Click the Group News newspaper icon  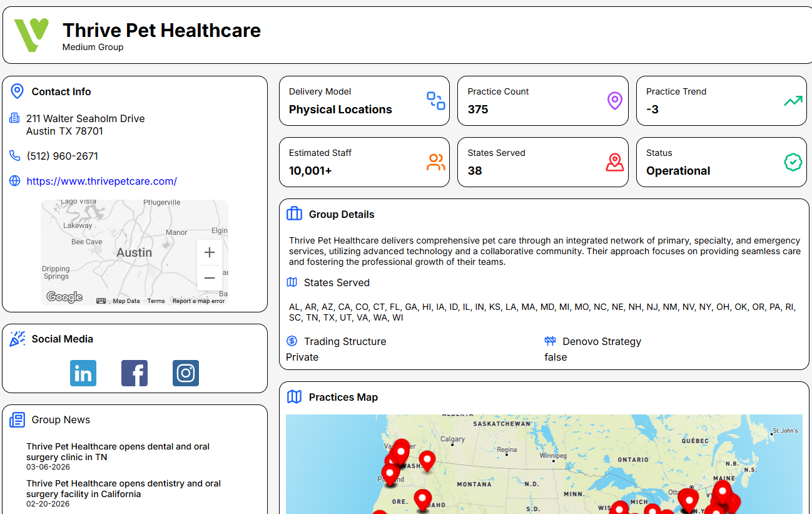(17, 419)
